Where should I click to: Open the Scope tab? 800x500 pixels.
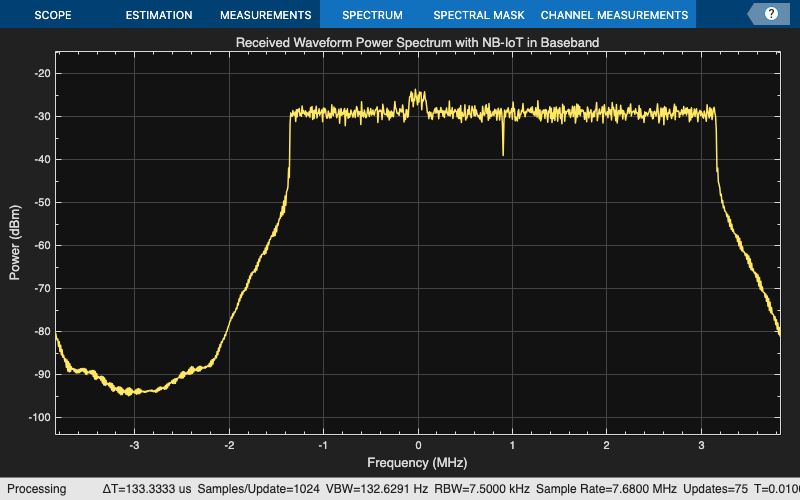pyautogui.click(x=53, y=15)
